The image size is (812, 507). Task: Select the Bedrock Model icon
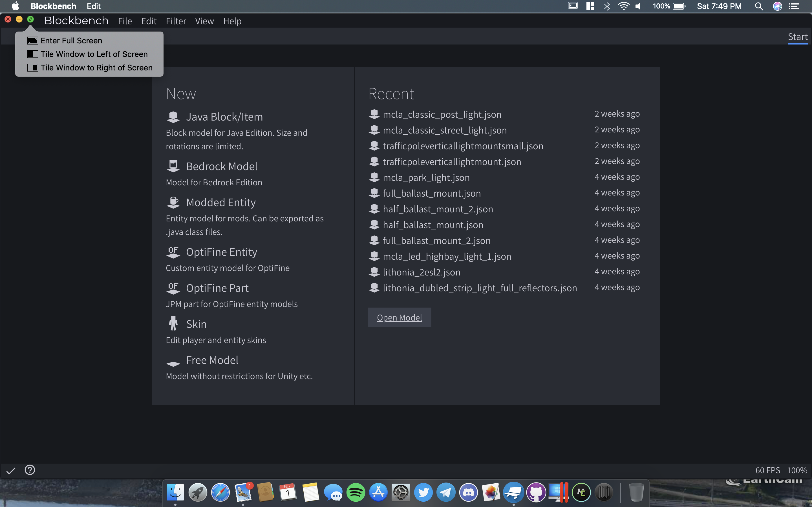click(173, 166)
